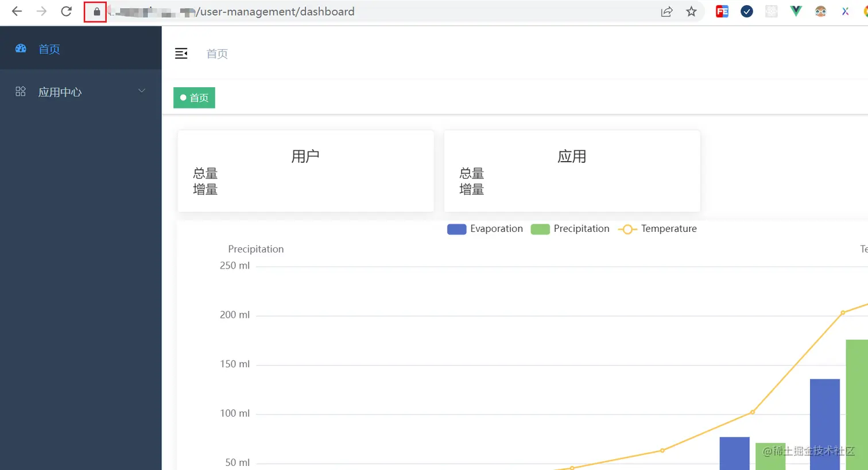Viewport: 868px width, 470px height.
Task: Select the 200 ml axis label
Action: (235, 315)
